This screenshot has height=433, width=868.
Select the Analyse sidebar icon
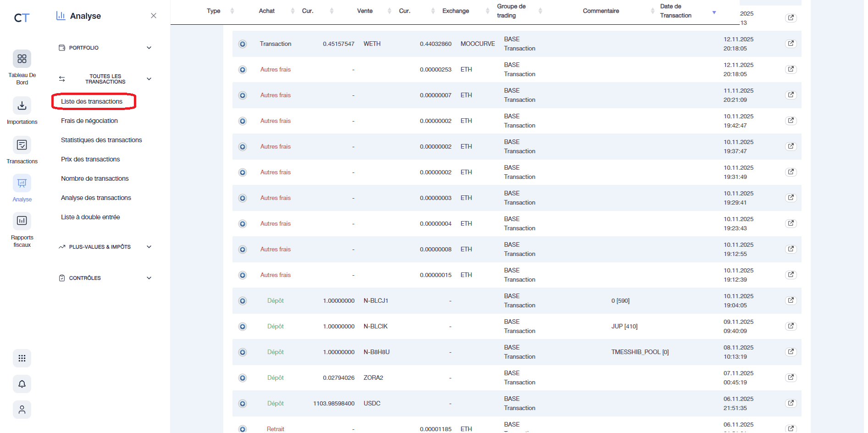point(22,183)
